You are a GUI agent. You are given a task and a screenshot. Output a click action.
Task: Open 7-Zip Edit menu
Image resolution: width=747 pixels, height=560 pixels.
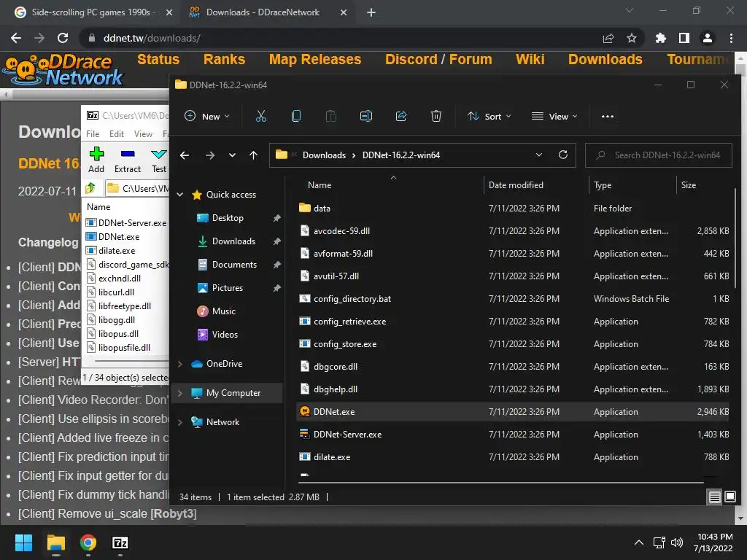(x=116, y=134)
